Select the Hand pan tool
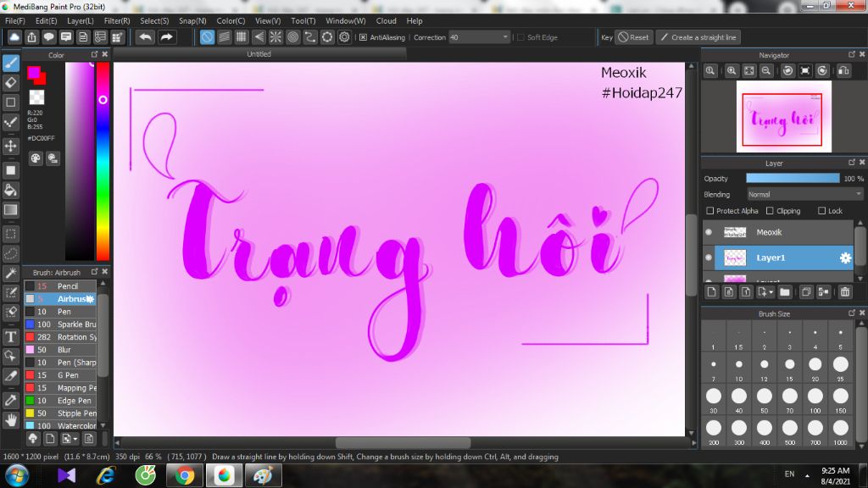Viewport: 868px width, 488px height. (10, 420)
